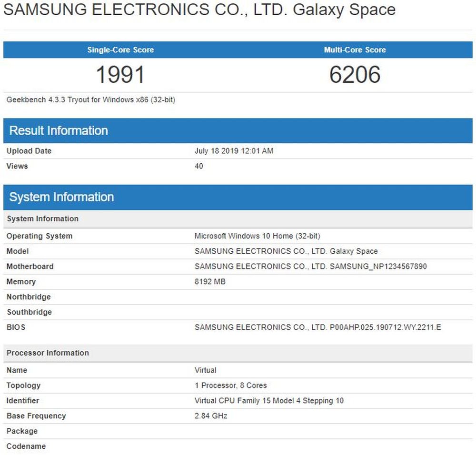Select the processor Name value Virtual
Screen dimensions: 476x455
205,370
